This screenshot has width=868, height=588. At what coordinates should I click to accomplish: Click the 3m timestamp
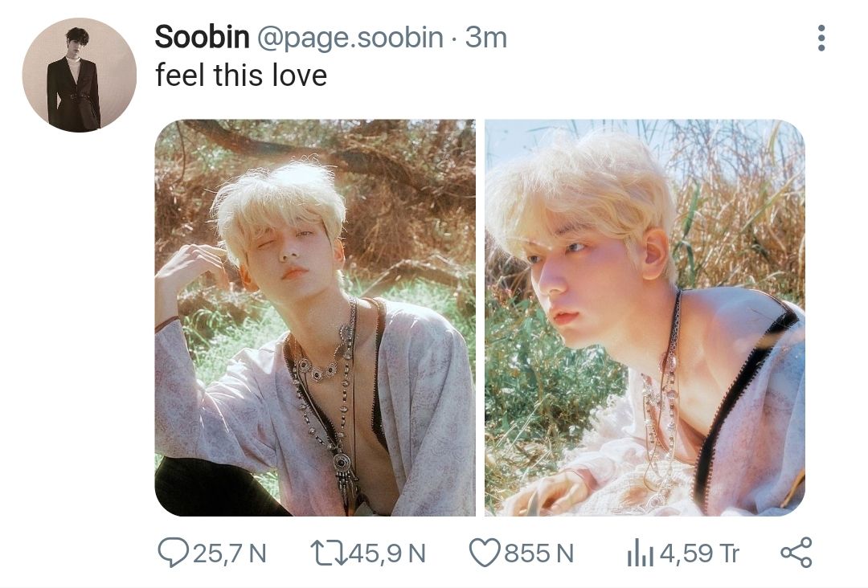[486, 37]
